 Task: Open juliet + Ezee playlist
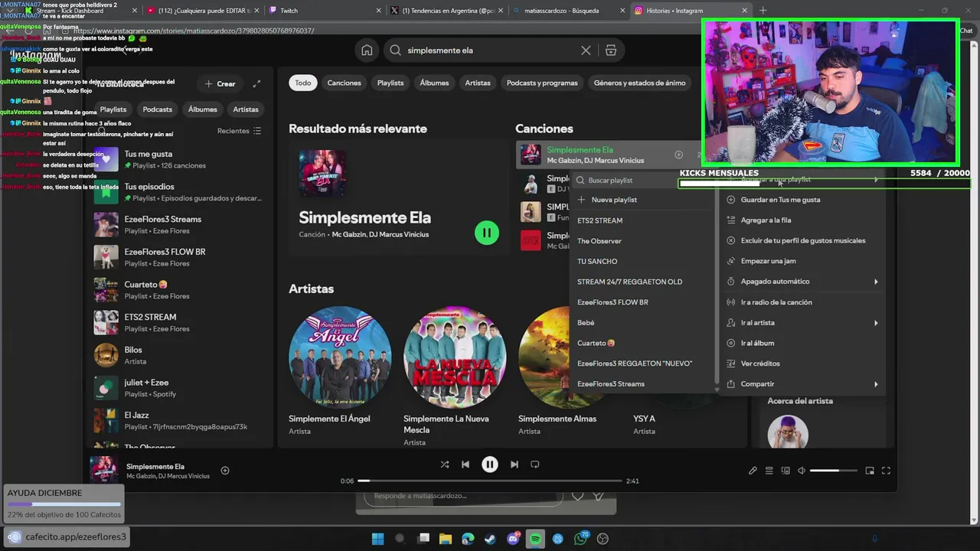click(180, 388)
